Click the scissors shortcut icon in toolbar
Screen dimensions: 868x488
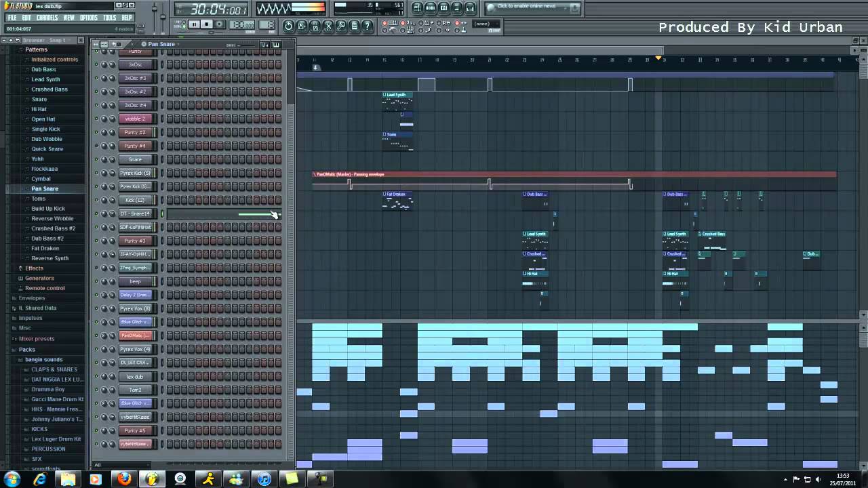tap(328, 26)
